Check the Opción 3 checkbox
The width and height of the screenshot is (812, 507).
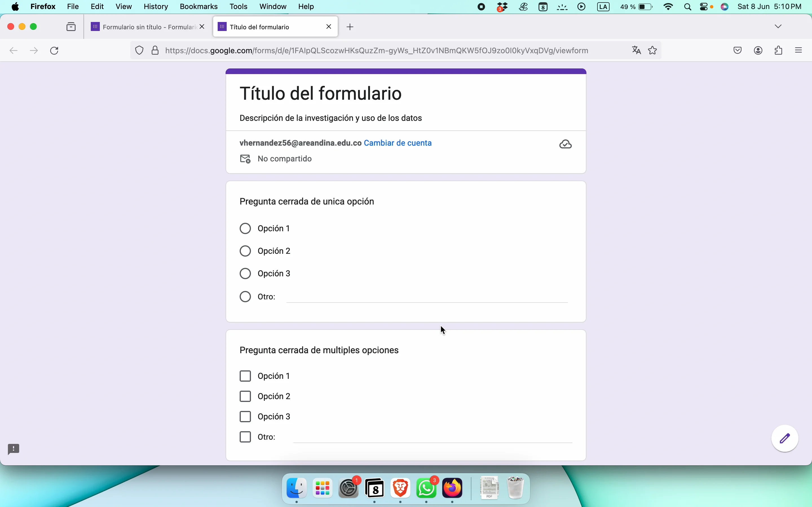point(245,417)
